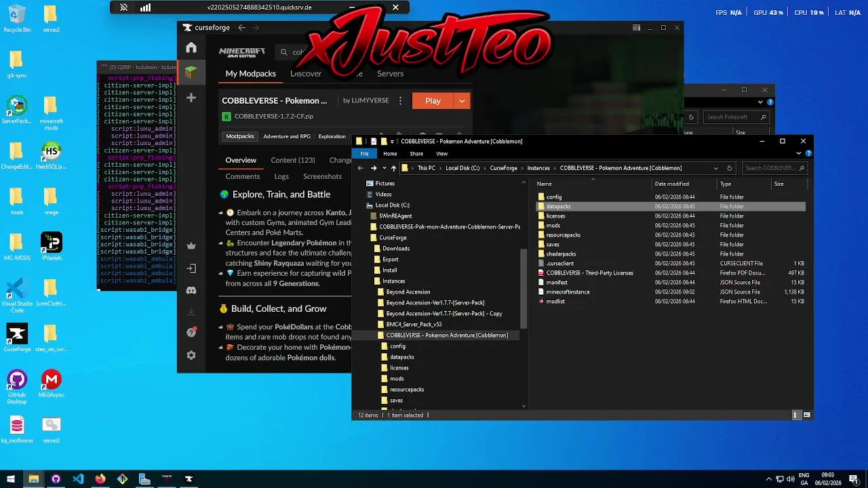Screen dimensions: 868x488
Task: Refresh the Explorer address bar
Action: (730, 168)
